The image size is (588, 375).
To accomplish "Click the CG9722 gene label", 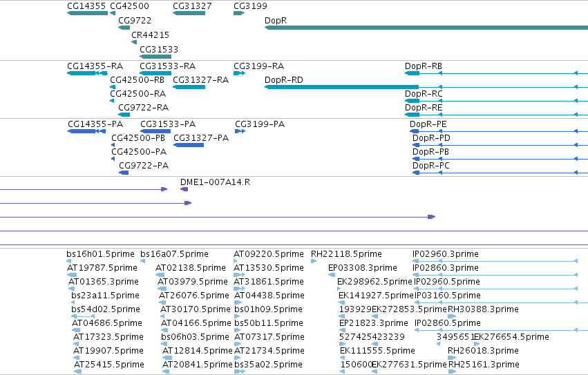I will [135, 21].
